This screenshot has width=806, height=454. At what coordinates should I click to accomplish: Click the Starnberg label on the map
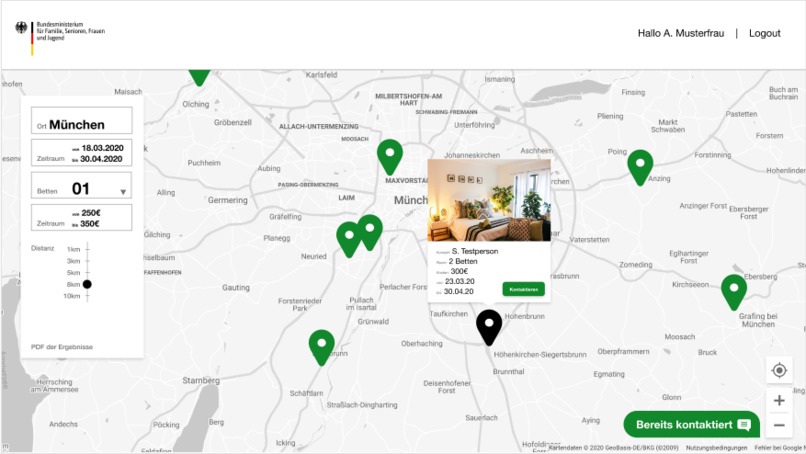click(x=201, y=380)
